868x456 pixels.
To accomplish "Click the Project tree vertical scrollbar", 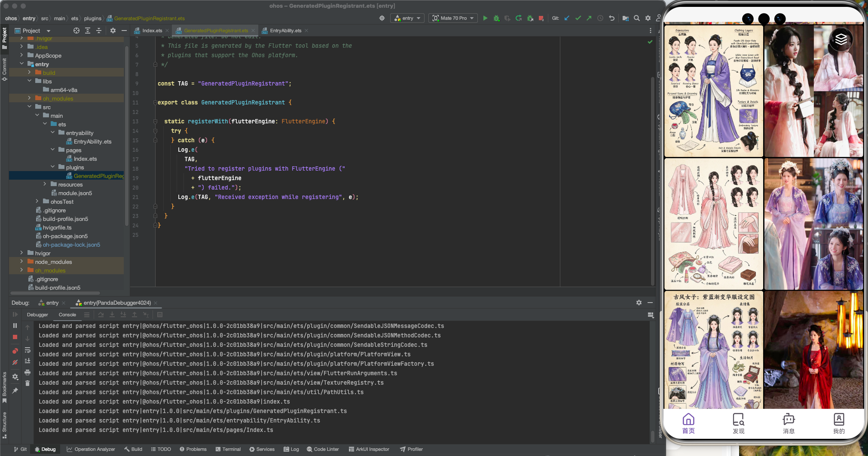I will click(126, 135).
